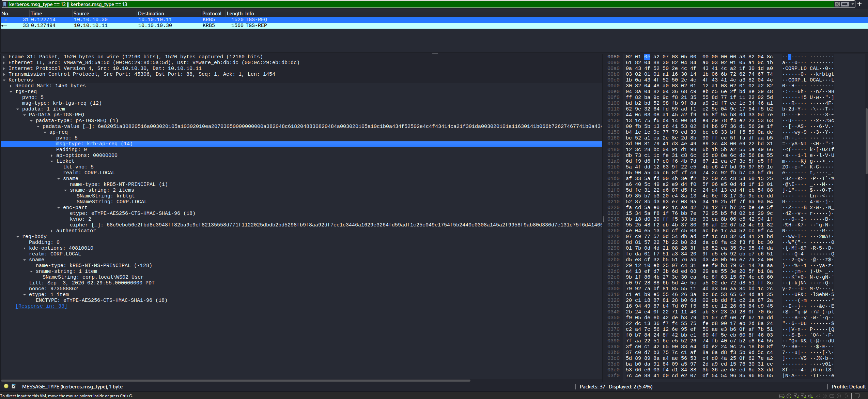Click the VM CD/DVD drive status icon
This screenshot has width=868, height=399.
(789, 396)
